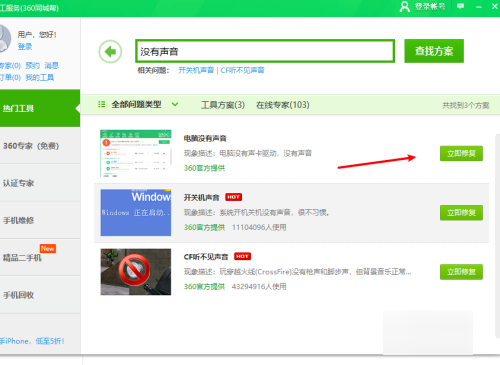The image size is (500, 365).
Task: Select 手机回收 in the sidebar
Action: coord(40,295)
